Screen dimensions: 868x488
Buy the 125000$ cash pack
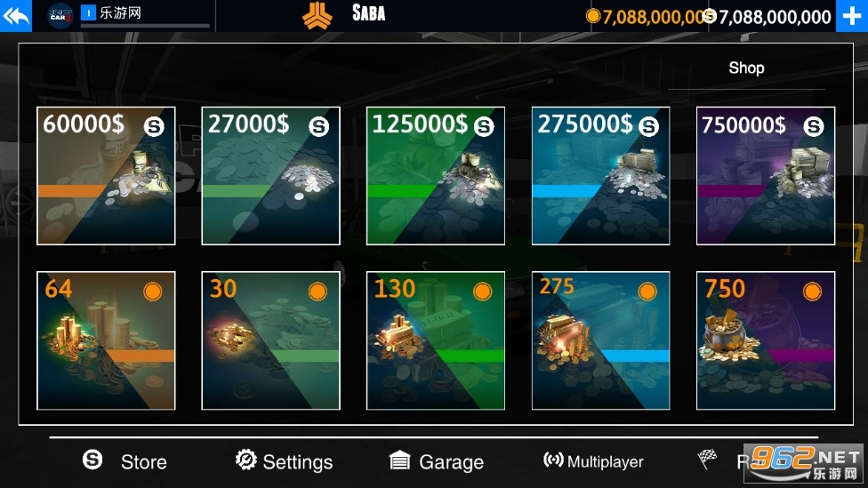pyautogui.click(x=436, y=176)
